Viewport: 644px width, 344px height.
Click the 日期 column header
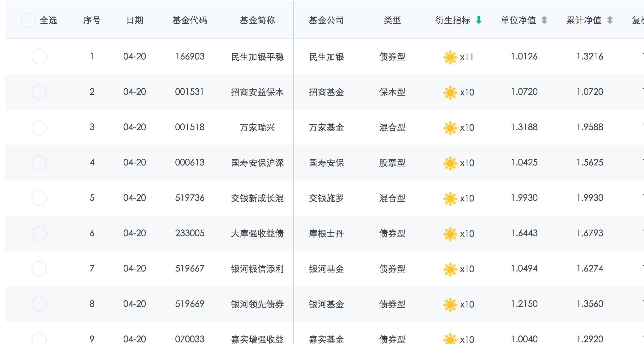tap(135, 20)
